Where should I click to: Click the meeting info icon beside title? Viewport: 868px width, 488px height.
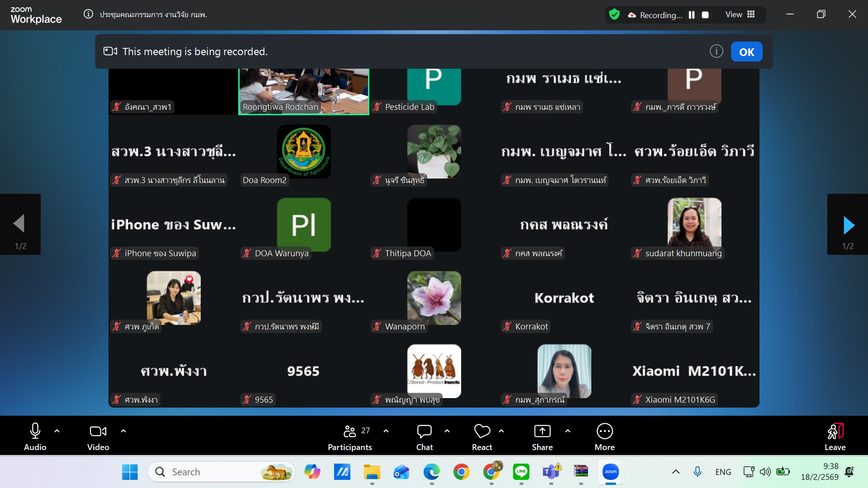(88, 14)
